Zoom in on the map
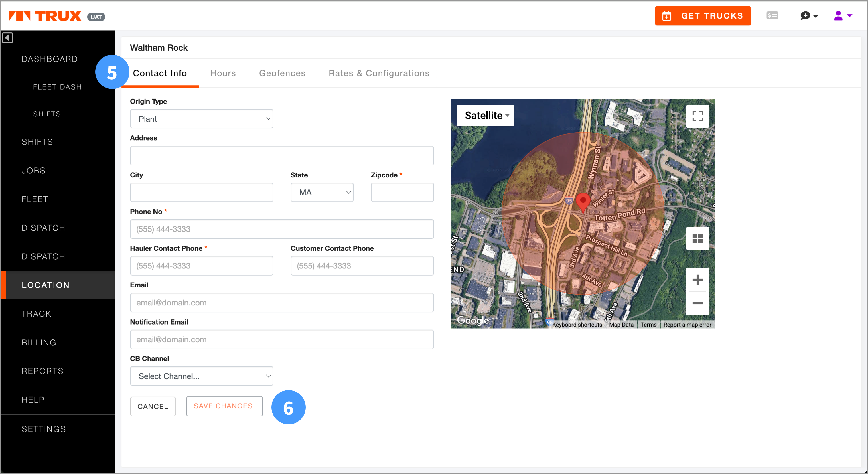 pyautogui.click(x=697, y=280)
